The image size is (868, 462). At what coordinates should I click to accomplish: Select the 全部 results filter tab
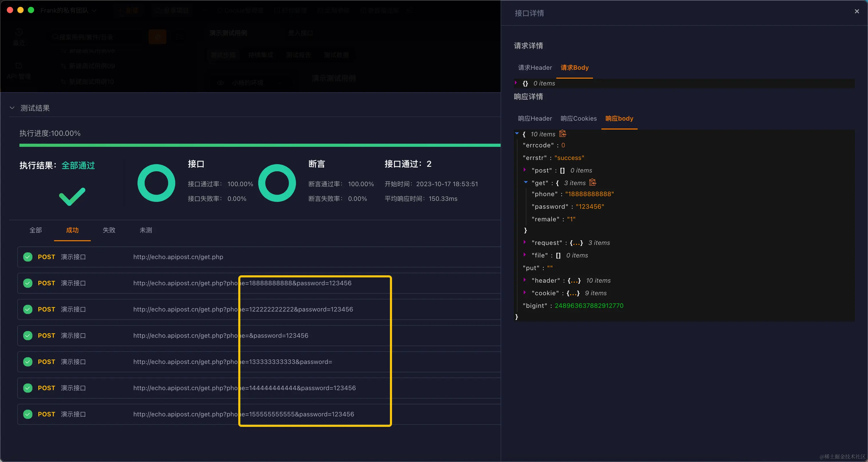[x=36, y=230]
